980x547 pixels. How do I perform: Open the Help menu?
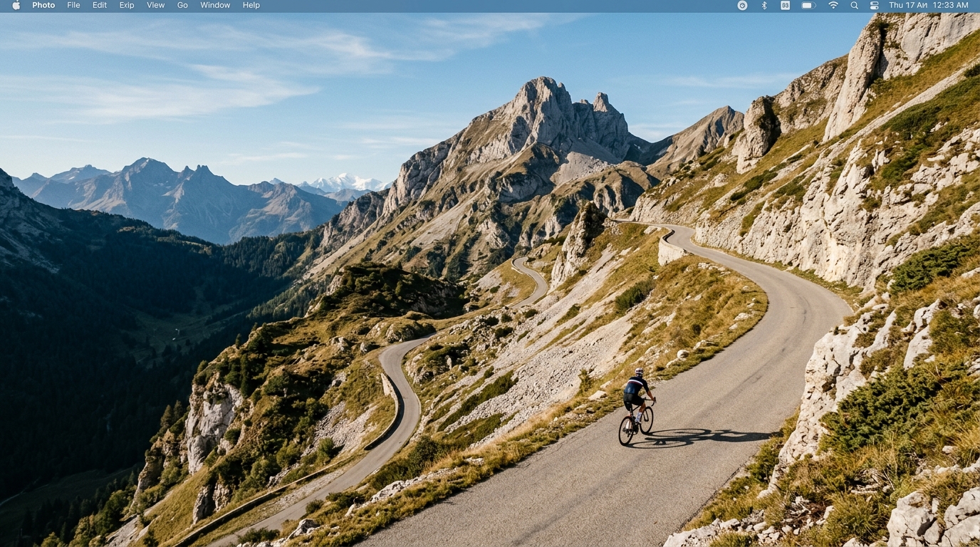coord(251,5)
